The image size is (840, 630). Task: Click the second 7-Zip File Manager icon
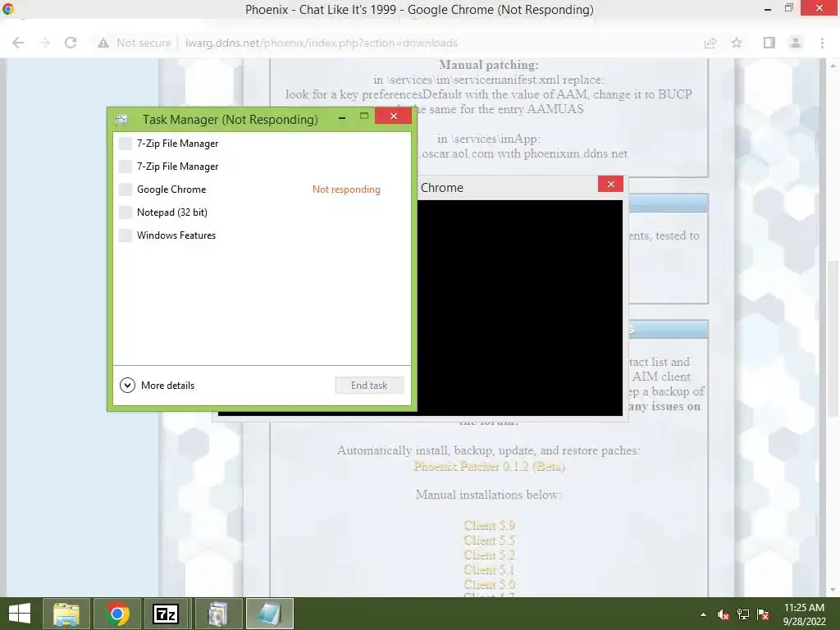click(x=126, y=167)
